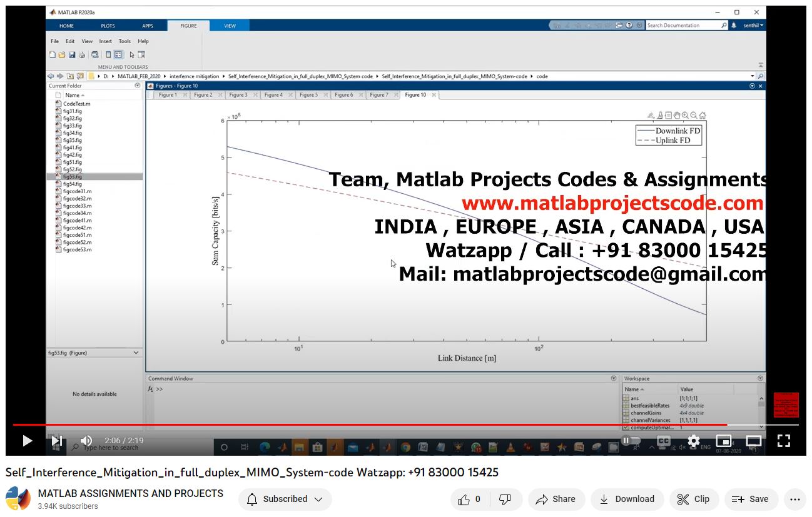The height and width of the screenshot is (517, 812).
Task: Click the Open File folder icon
Action: pos(62,54)
